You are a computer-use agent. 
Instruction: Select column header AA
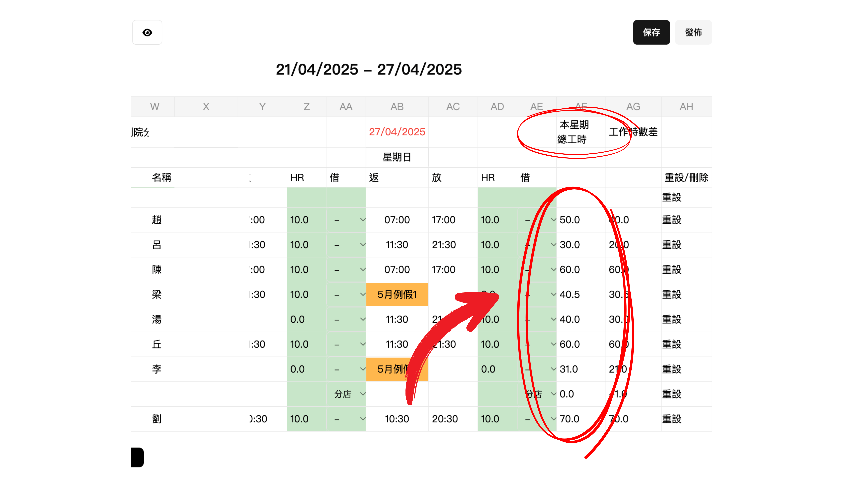point(346,107)
